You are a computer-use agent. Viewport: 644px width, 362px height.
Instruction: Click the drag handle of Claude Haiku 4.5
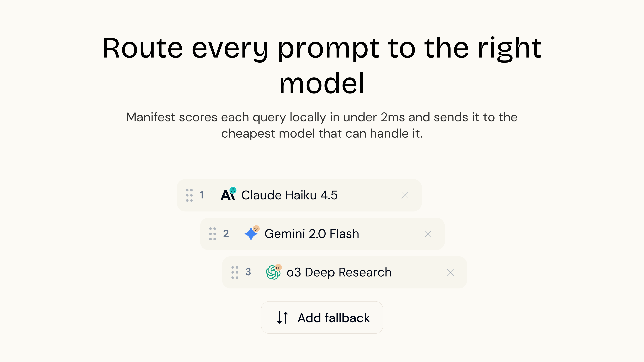pyautogui.click(x=189, y=195)
